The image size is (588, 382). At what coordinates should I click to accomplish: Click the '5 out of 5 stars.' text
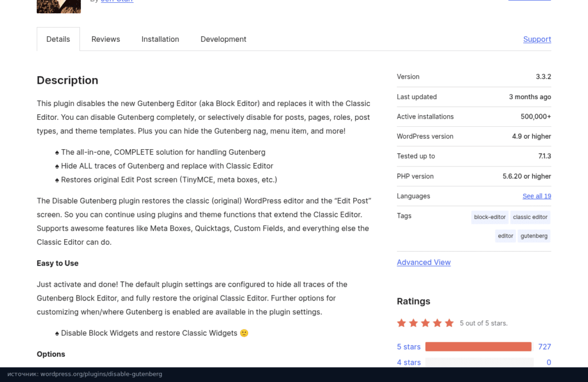483,323
